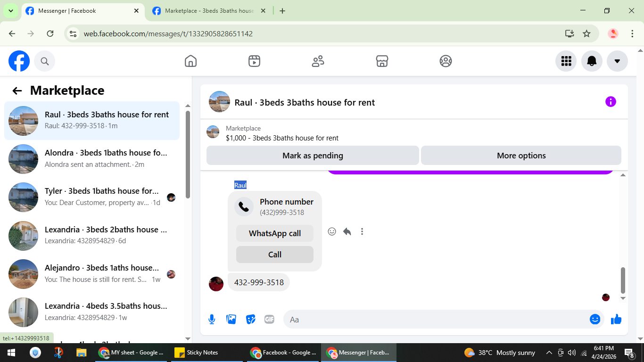Open the Alondra 3beds 1baths conversation

(92, 159)
